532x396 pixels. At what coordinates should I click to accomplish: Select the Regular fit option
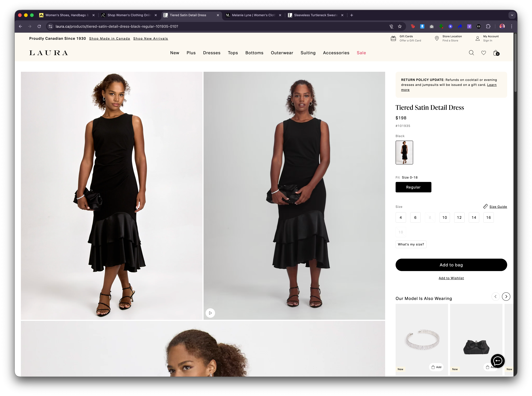413,187
